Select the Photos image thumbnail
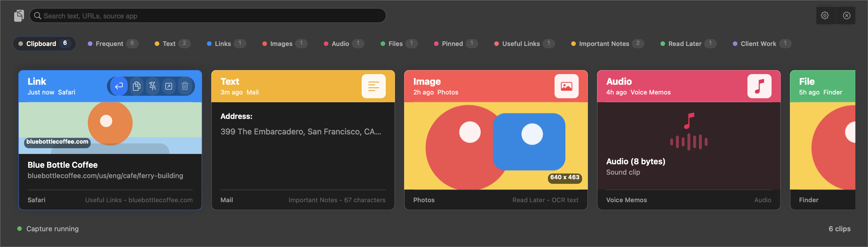868x247 pixels. coord(496,146)
